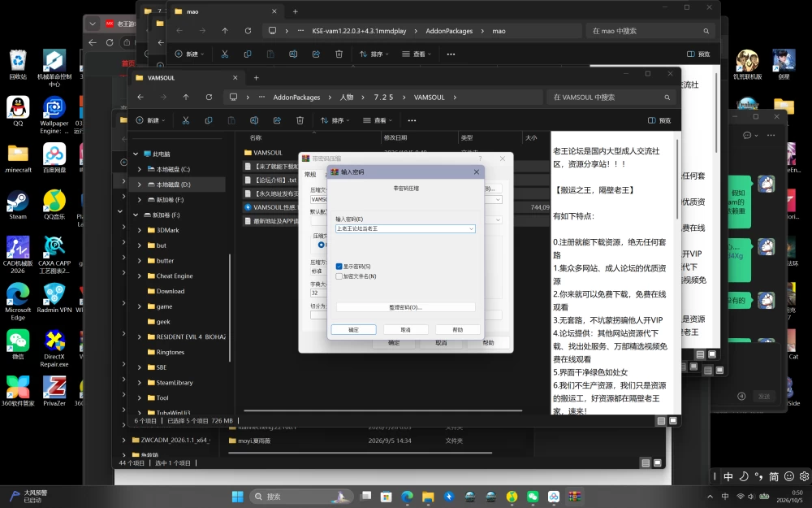The image size is (812, 508).
Task: Select the Download folder in tree
Action: coord(171,291)
